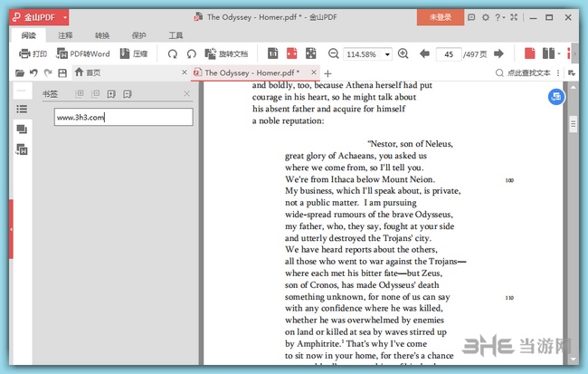Open the 114.58% zoom level dropdown

tap(387, 54)
